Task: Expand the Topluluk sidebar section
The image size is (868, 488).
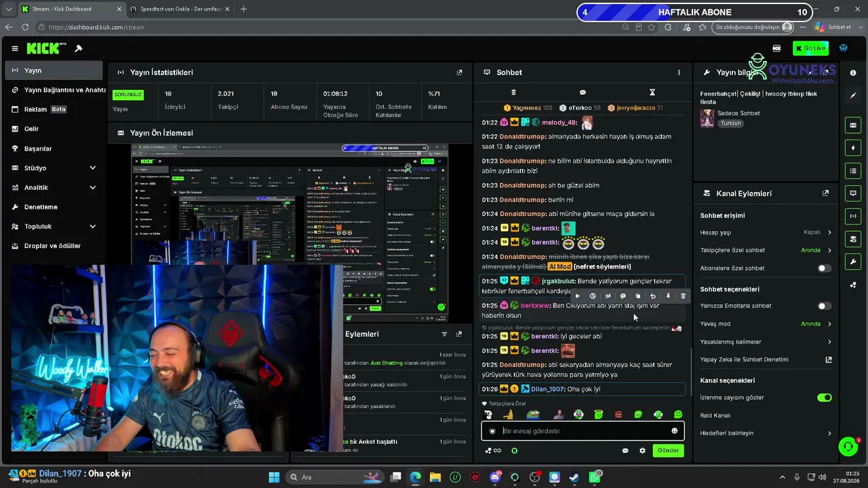Action: point(54,226)
